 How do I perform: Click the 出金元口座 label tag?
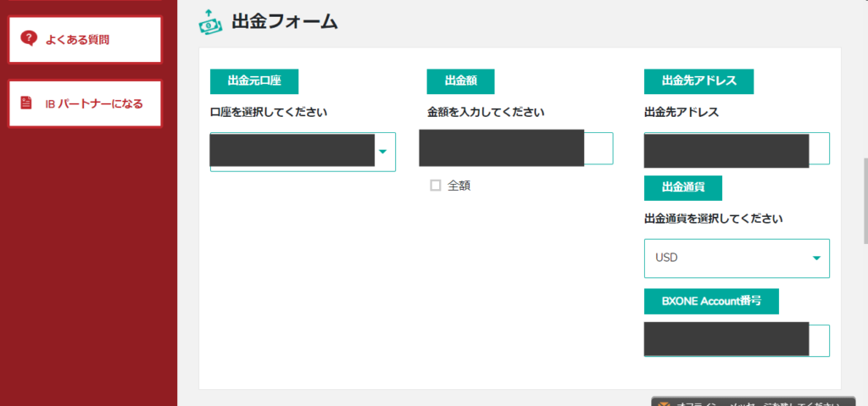(254, 81)
